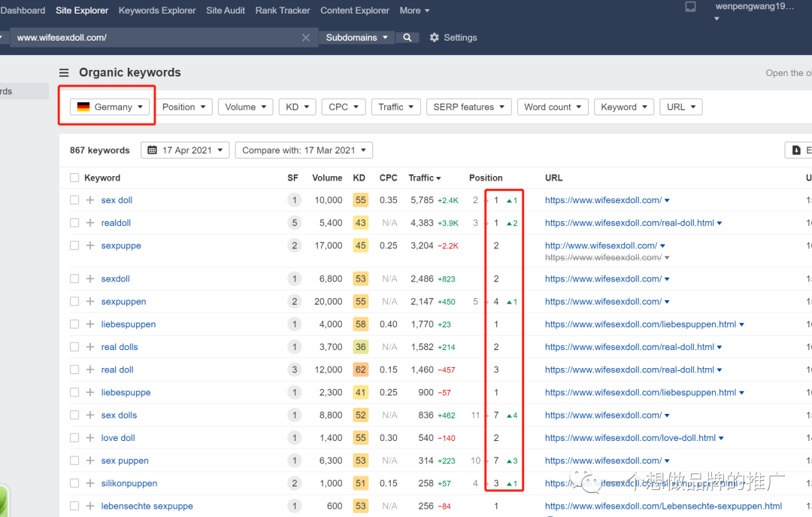Sort by Traffic column header
The width and height of the screenshot is (812, 517).
point(424,178)
